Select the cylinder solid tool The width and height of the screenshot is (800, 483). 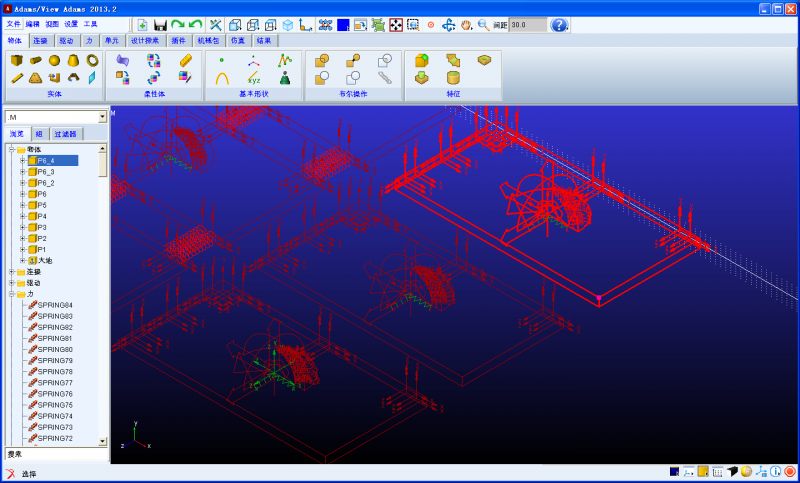point(35,61)
